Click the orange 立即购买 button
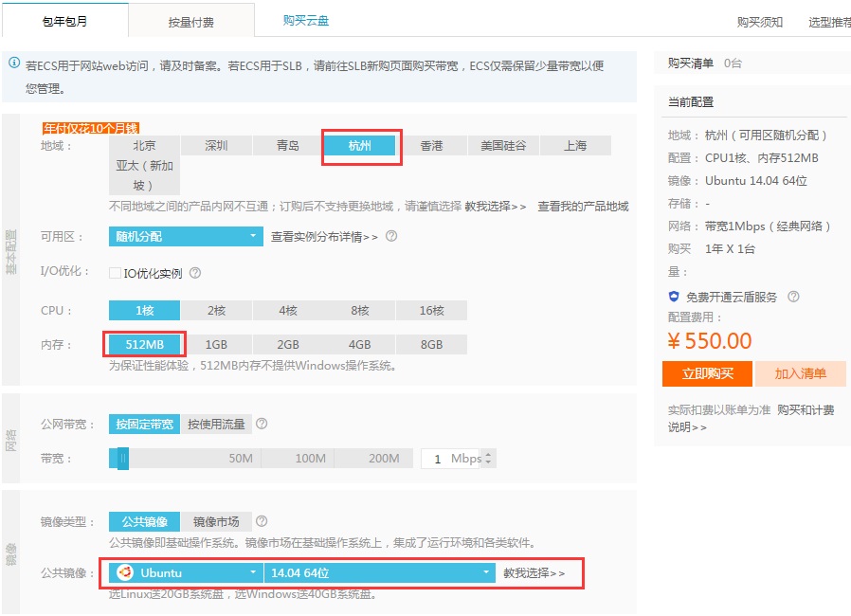851x616 pixels. (x=706, y=373)
